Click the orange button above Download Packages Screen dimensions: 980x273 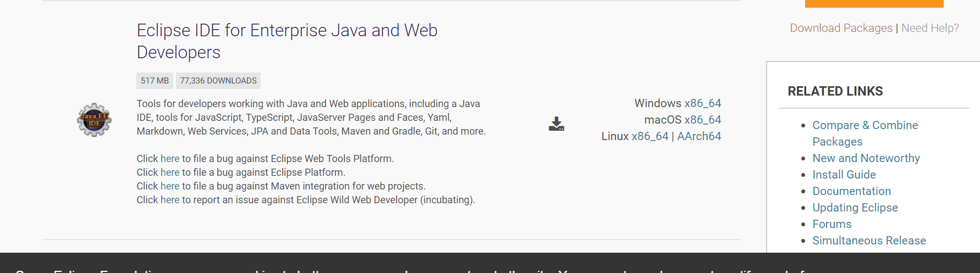(x=874, y=3)
